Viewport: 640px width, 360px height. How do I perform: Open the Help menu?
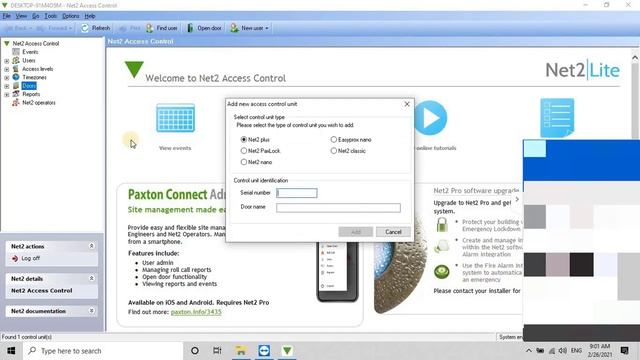click(90, 16)
